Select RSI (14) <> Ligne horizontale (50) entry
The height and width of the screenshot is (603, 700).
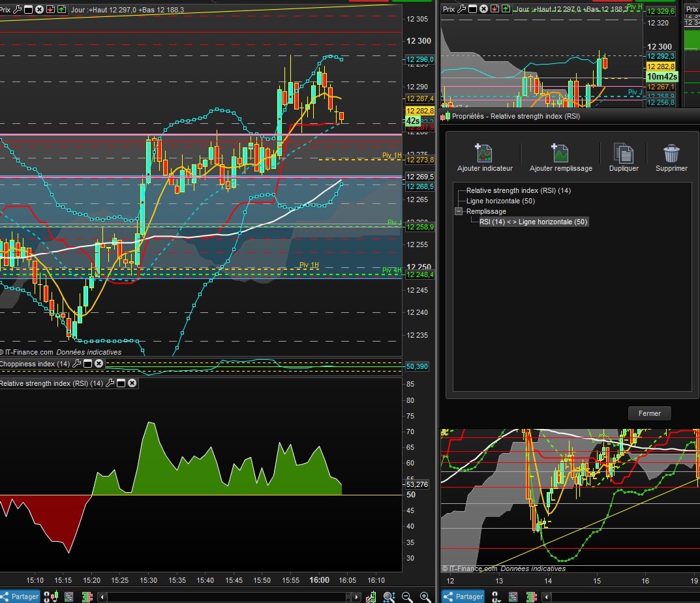coord(533,222)
